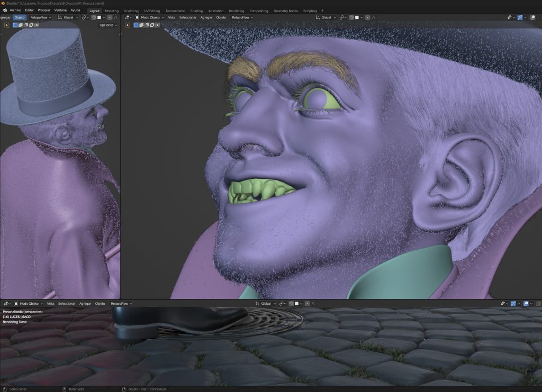Screen dimensions: 542x392
Task: Select tweak tool icon in main viewport
Action: (x=128, y=25)
